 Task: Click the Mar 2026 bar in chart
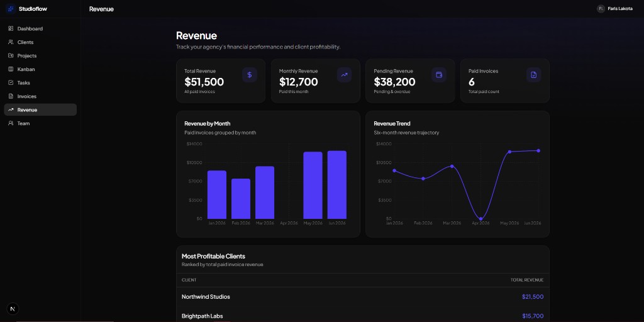[x=265, y=192]
